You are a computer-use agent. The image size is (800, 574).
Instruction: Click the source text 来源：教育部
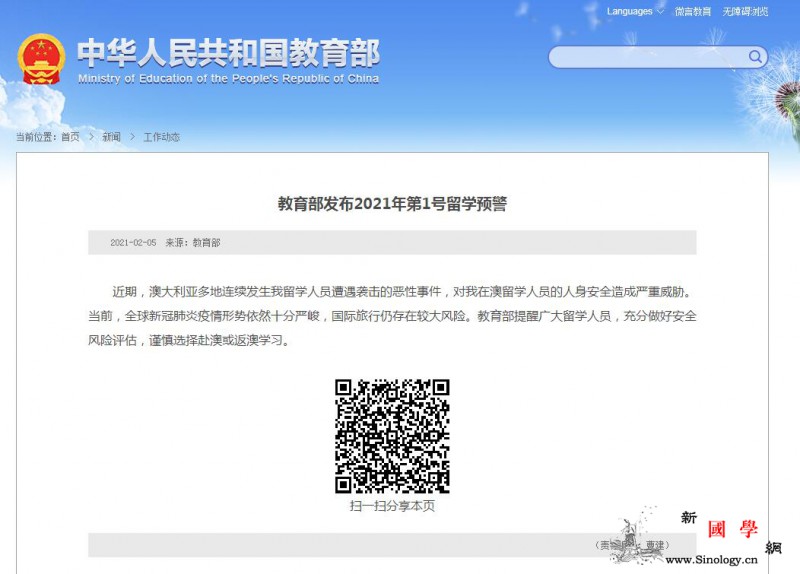coord(193,242)
